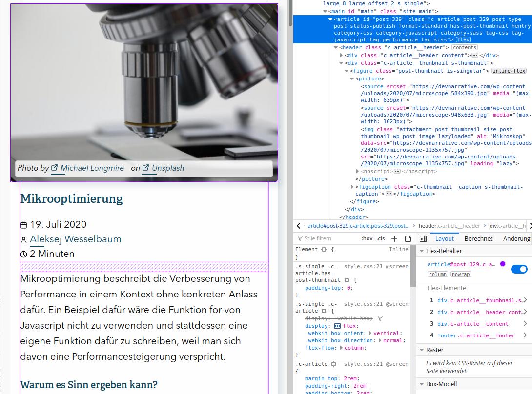Image resolution: width=532 pixels, height=394 pixels.
Task: Toggle the :hov pseudo-class panel
Action: 367,239
